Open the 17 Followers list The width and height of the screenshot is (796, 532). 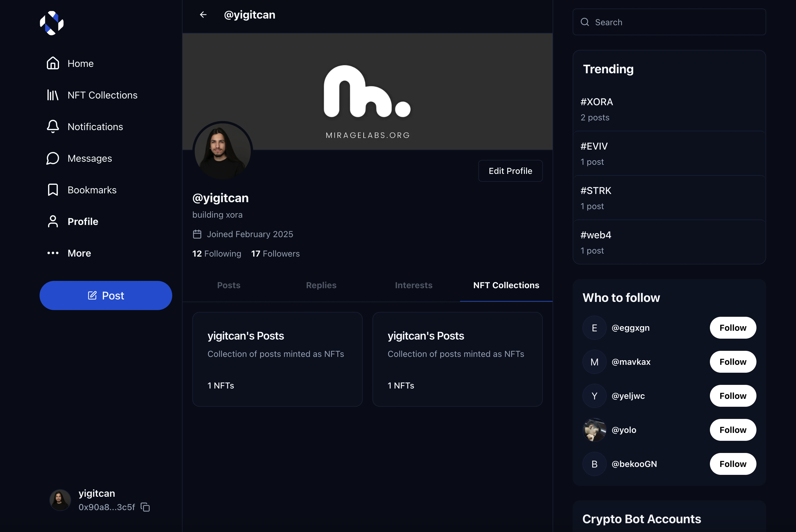tap(275, 254)
